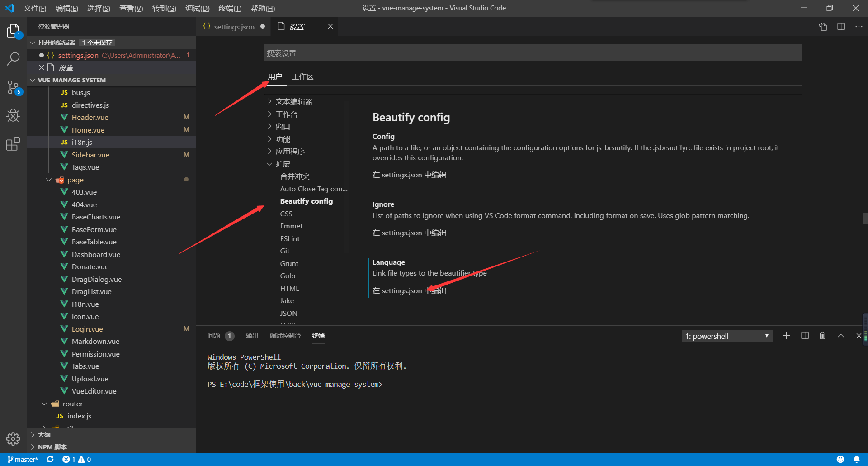This screenshot has height=466, width=868.
Task: Open settings.json via the editor toolbar icon
Action: (x=822, y=27)
